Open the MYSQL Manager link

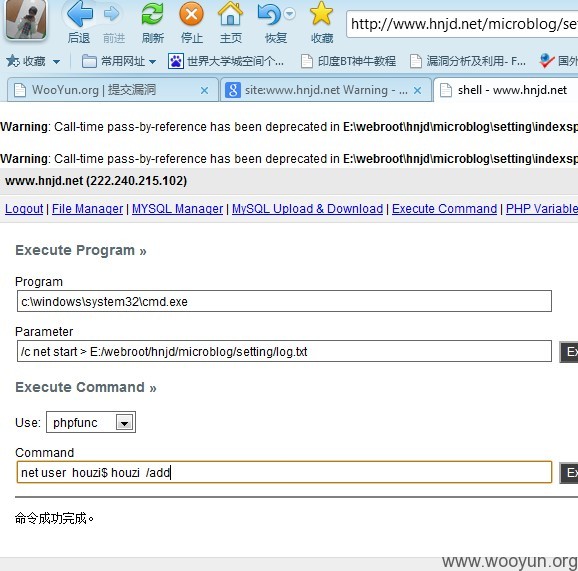[x=177, y=209]
